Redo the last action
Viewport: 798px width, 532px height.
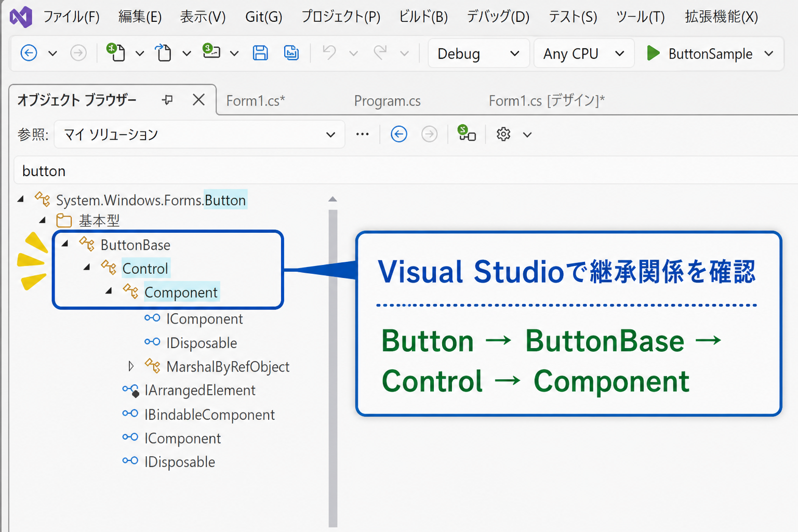(380, 52)
